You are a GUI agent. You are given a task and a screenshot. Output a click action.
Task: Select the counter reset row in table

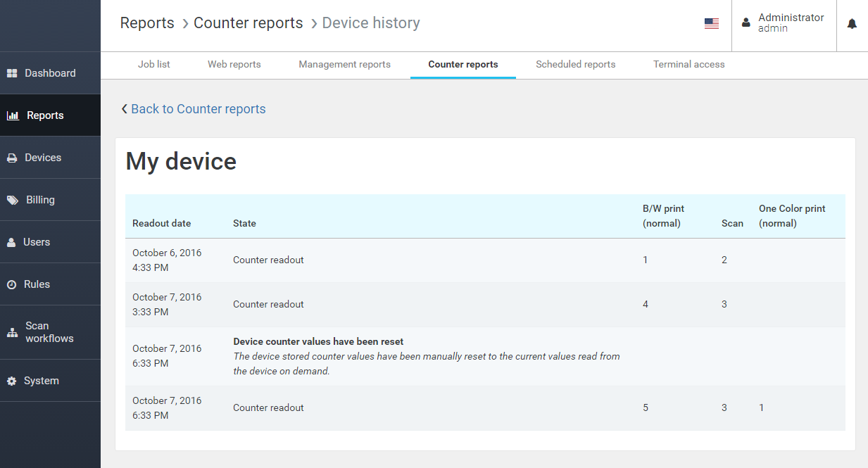pyautogui.click(x=426, y=356)
